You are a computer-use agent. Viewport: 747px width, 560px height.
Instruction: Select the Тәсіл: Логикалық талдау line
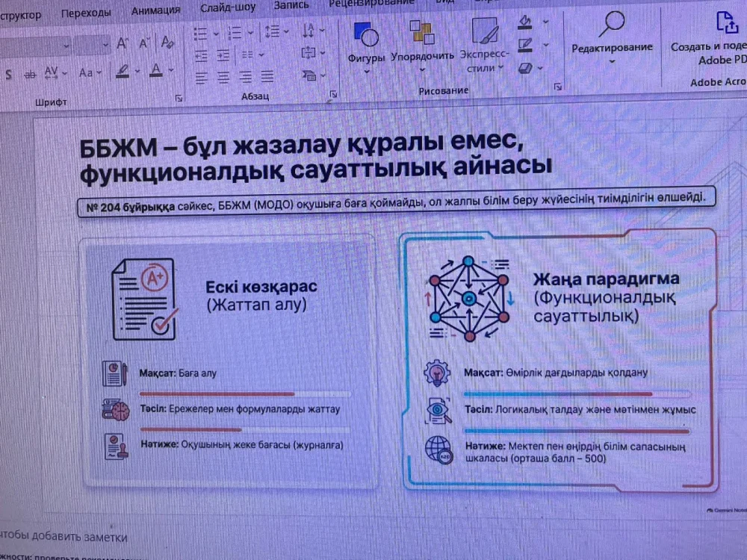pos(580,409)
